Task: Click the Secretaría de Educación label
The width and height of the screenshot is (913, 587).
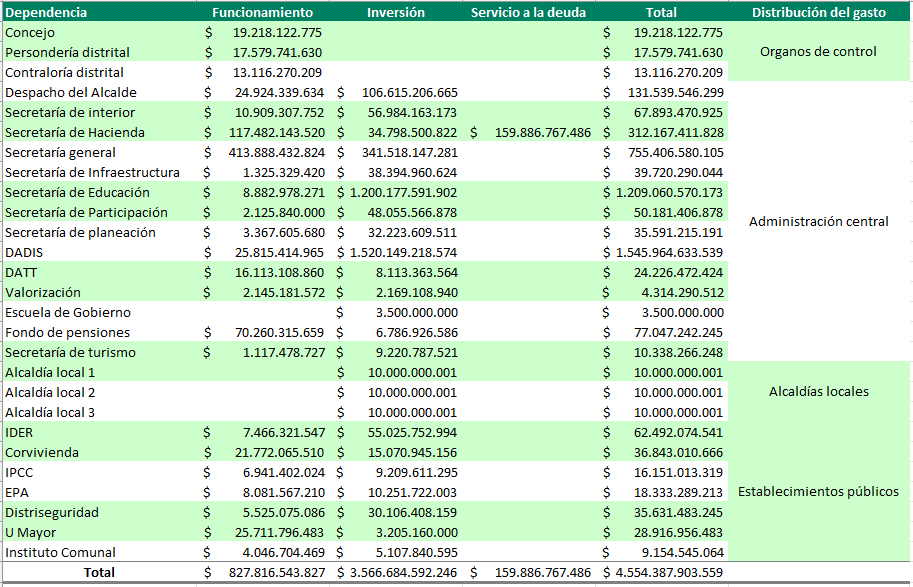Action: (77, 192)
